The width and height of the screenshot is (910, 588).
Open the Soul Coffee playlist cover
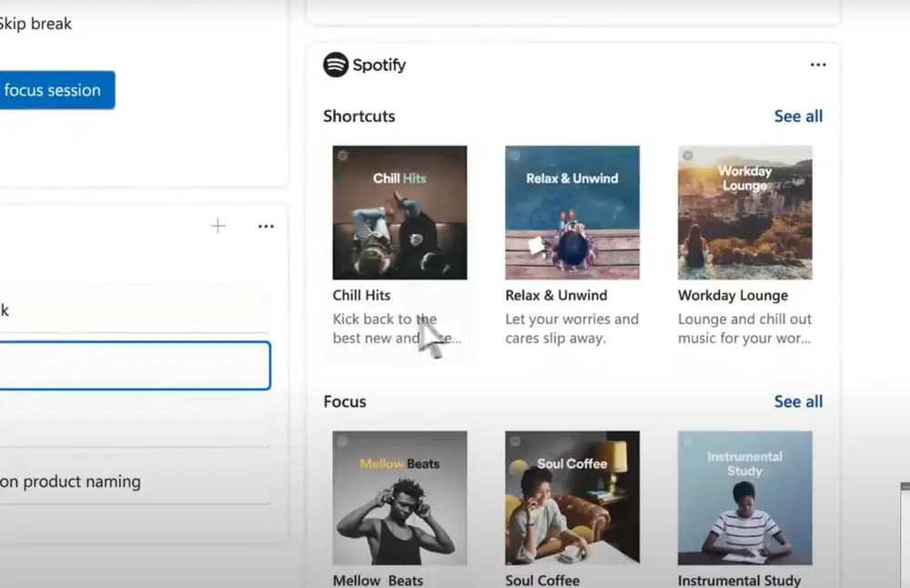(572, 498)
